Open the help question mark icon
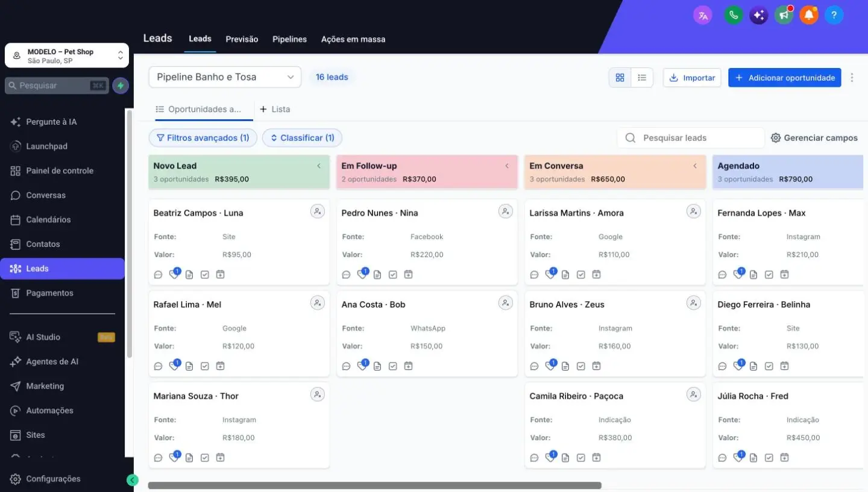The height and width of the screenshot is (492, 868). point(834,16)
